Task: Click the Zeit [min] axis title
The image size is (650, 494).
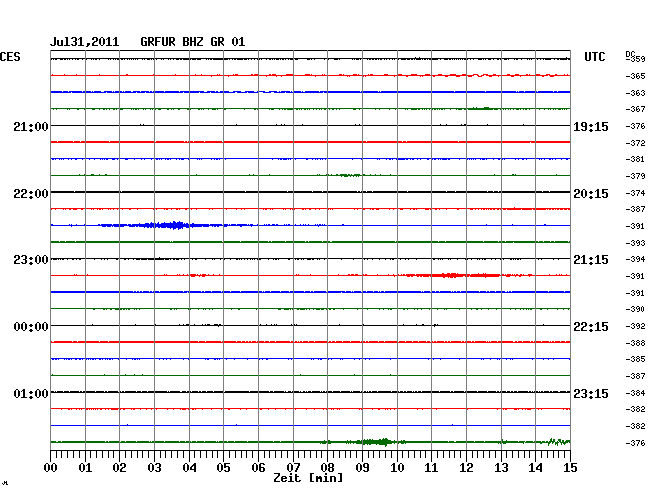Action: click(x=308, y=478)
